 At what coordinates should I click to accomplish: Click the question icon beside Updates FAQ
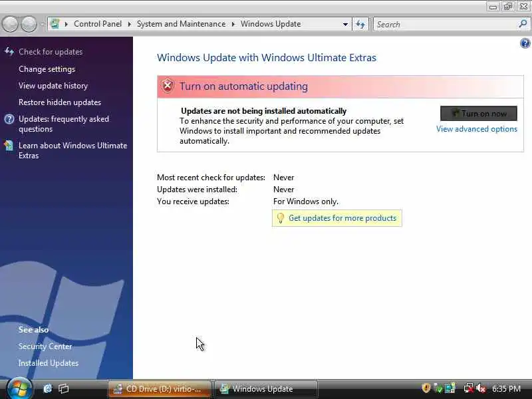(x=9, y=119)
